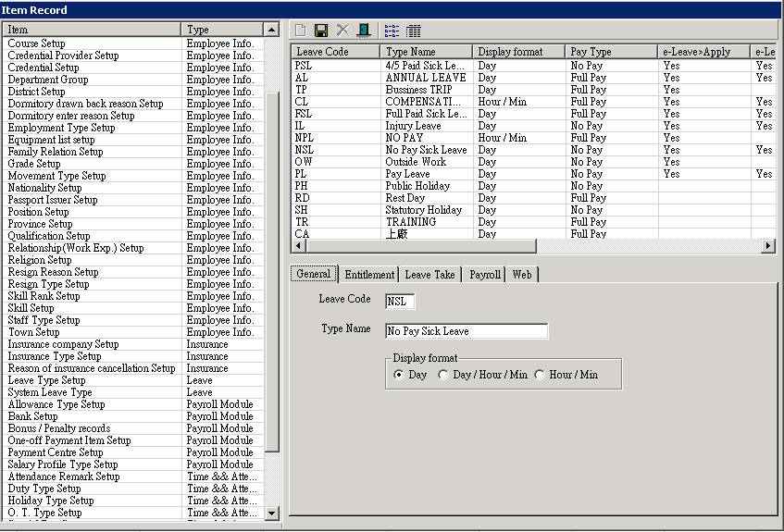Select the No Pay Sick Leave row

(x=533, y=150)
